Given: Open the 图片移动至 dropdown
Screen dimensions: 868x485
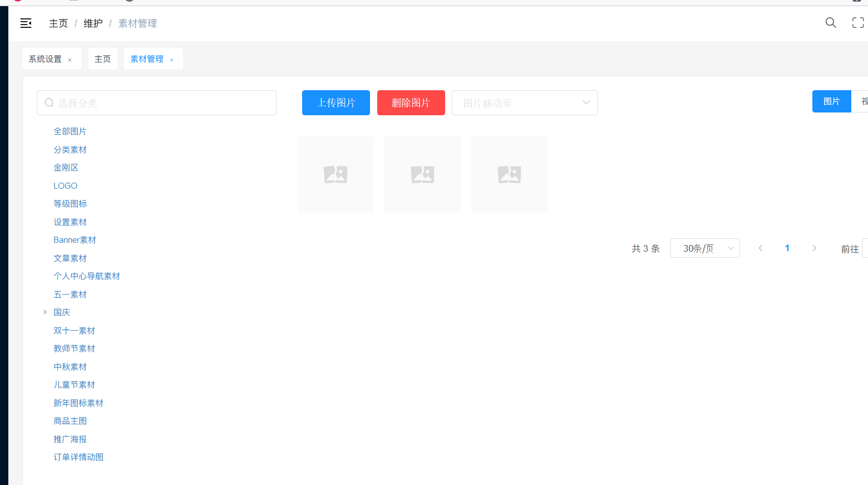Looking at the screenshot, I should [525, 103].
